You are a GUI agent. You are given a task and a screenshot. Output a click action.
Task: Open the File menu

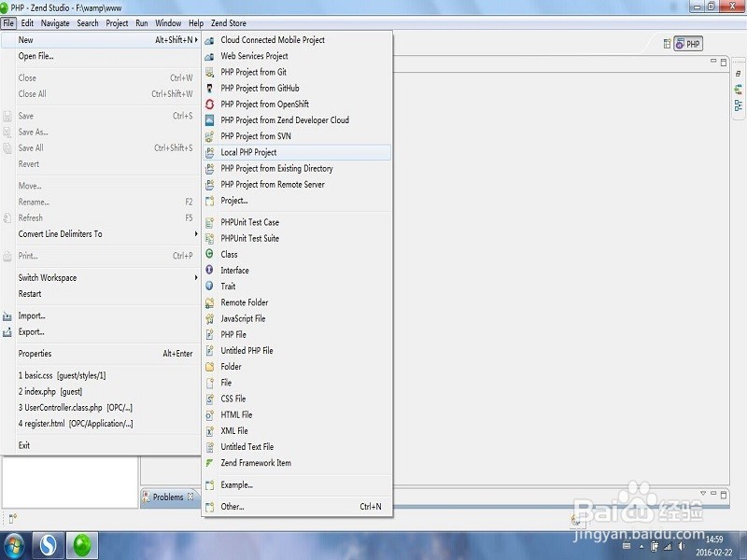tap(8, 22)
